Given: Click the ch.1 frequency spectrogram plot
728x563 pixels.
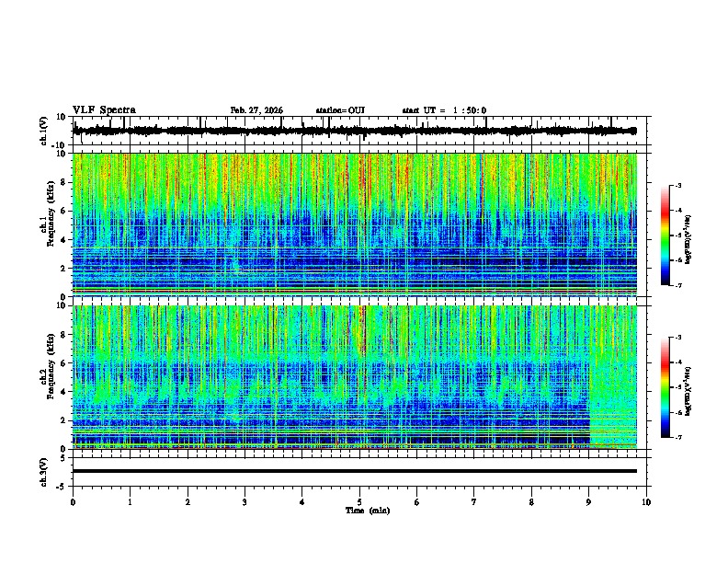Looking at the screenshot, I should coord(355,224).
